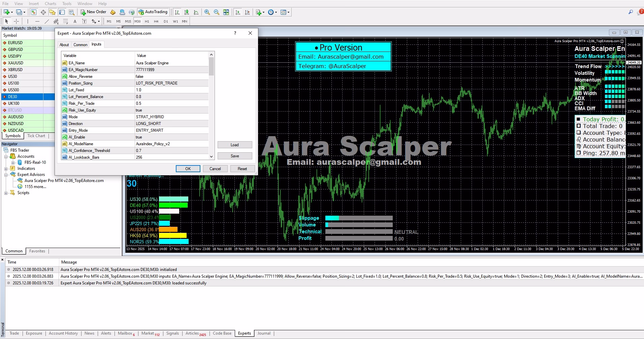Select the Vertical Line drawing tool
The image size is (644, 339).
click(x=28, y=21)
